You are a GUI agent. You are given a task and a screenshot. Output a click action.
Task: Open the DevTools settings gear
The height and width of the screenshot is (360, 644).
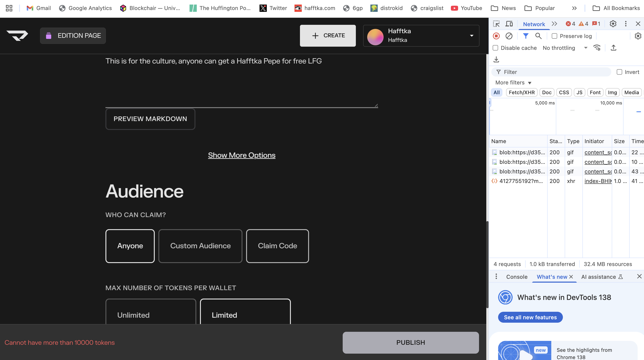pos(613,24)
